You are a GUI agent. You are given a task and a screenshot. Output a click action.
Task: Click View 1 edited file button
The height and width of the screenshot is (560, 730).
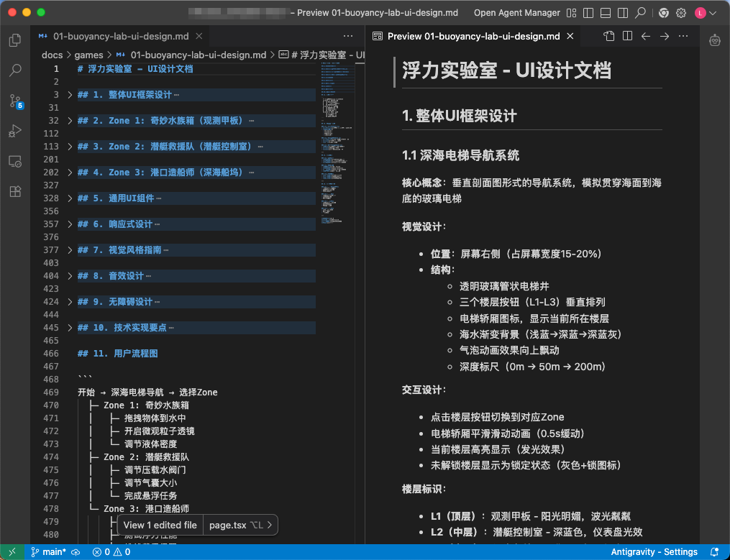(160, 525)
